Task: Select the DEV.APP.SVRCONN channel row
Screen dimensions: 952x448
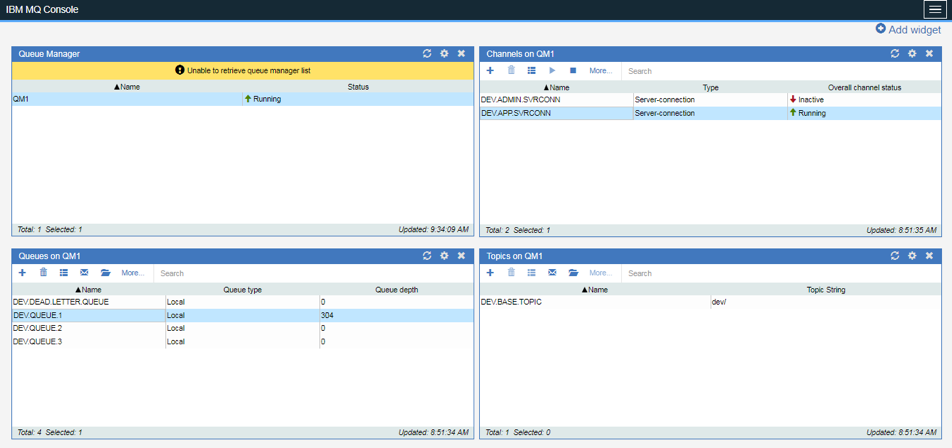Action: point(710,113)
